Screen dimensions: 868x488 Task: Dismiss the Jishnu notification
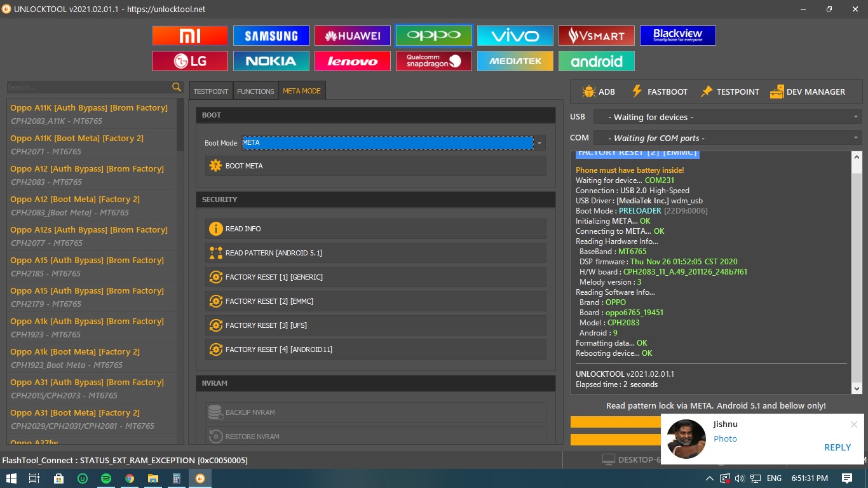[x=854, y=424]
